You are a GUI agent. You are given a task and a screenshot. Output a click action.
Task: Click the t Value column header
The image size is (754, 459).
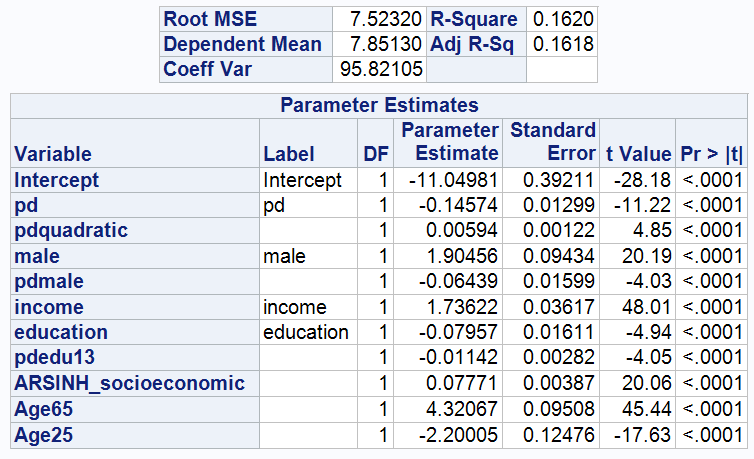pyautogui.click(x=638, y=154)
